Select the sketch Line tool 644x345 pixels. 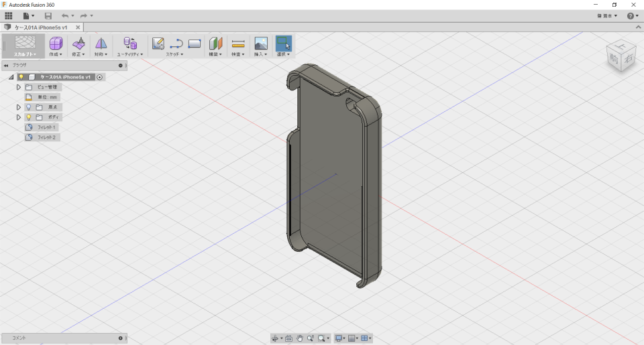pyautogui.click(x=176, y=43)
